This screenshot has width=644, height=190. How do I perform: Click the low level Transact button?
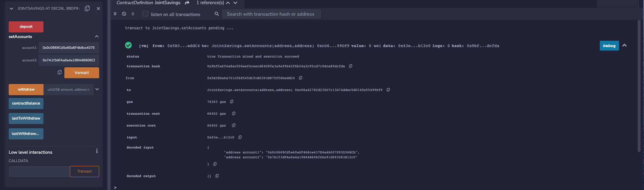pyautogui.click(x=85, y=172)
